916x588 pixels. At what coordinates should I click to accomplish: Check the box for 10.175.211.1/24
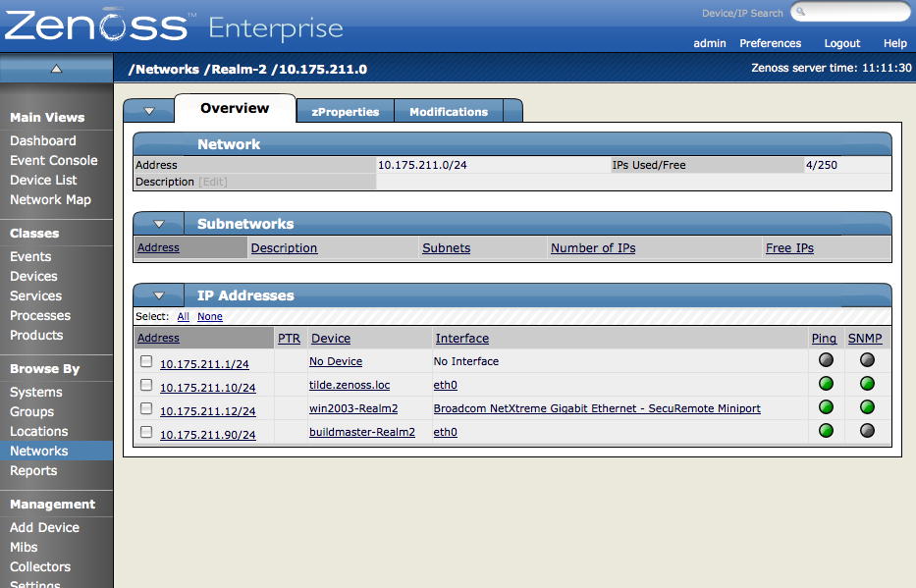146,361
